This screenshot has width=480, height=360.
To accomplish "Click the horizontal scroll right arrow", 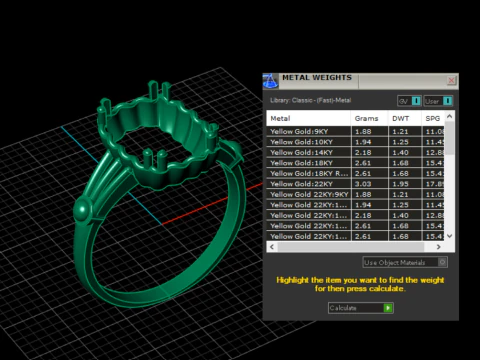I will 438,247.
